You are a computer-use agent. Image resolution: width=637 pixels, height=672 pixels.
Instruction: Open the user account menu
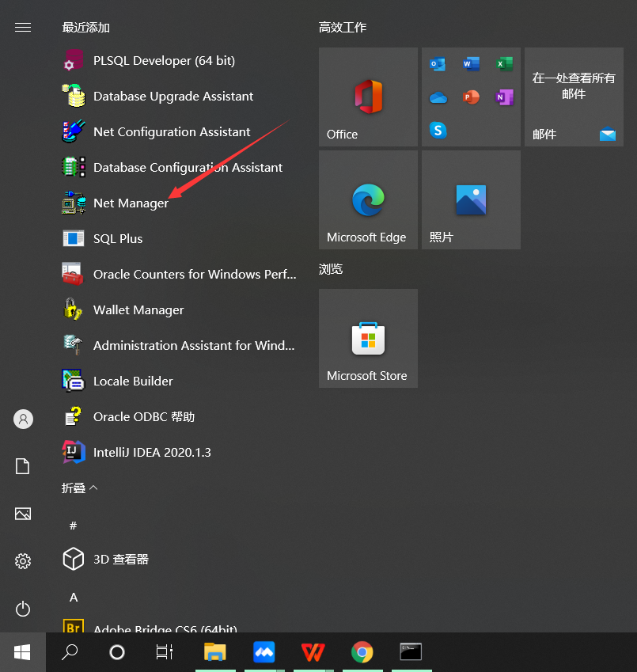click(x=23, y=419)
